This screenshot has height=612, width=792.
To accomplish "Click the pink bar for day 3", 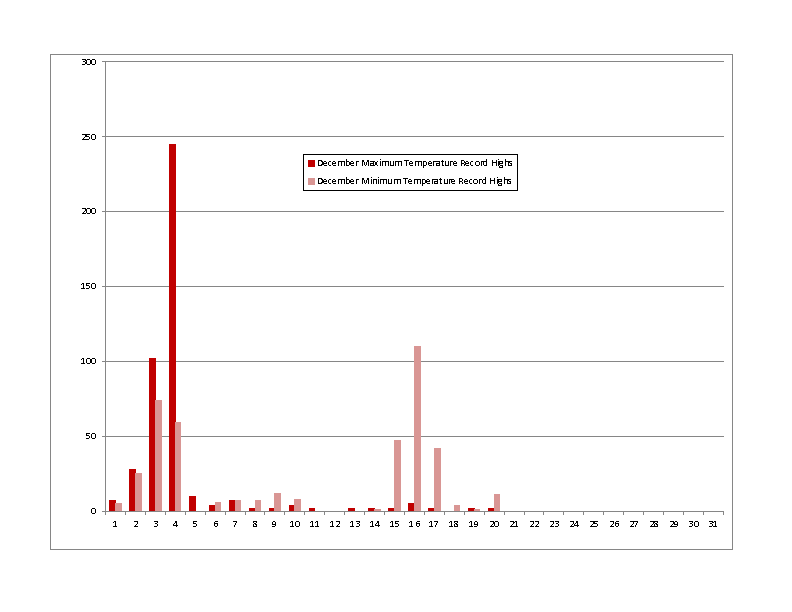I will point(159,455).
